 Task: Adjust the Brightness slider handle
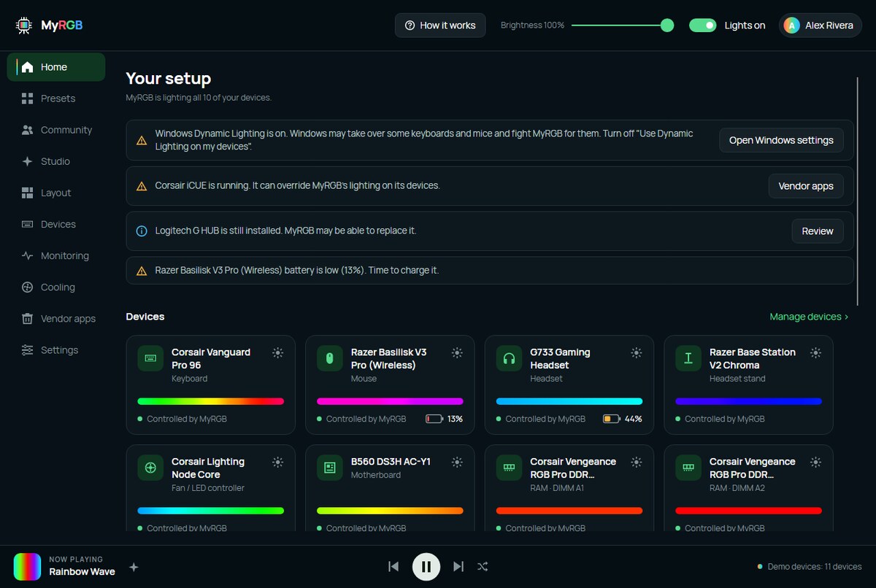click(666, 26)
